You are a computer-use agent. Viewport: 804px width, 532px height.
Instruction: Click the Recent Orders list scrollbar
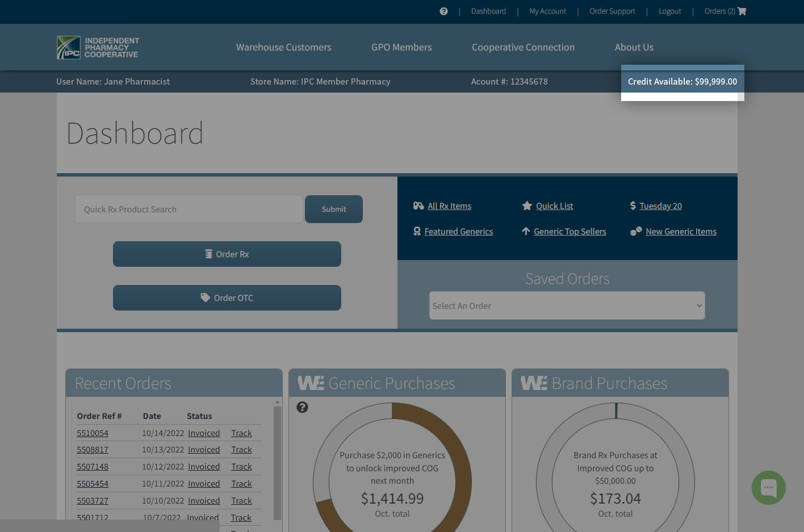click(x=277, y=463)
